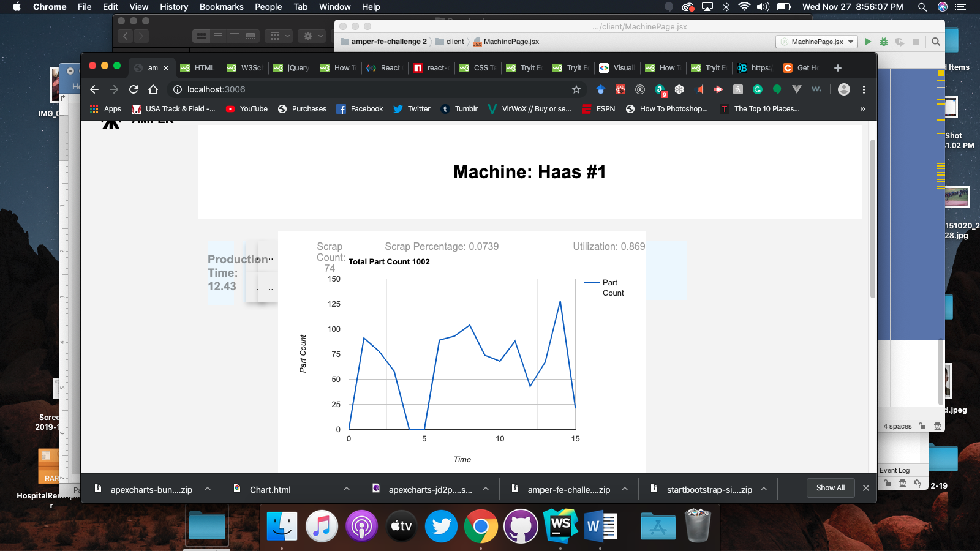
Task: Open the MachinePage.jsx run configuration dropdown
Action: (817, 42)
